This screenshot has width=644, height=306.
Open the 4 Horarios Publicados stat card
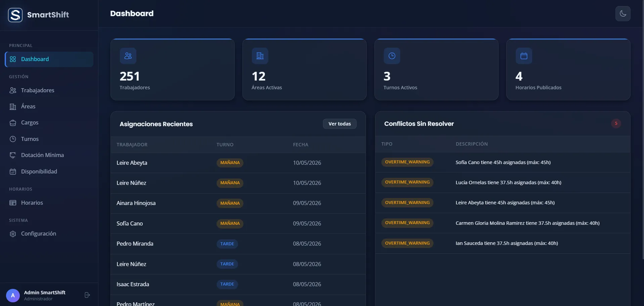(x=568, y=69)
